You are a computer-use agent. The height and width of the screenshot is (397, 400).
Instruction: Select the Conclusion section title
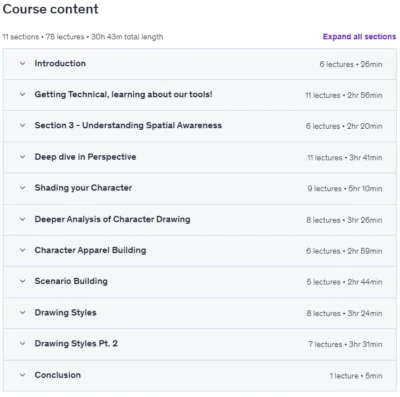pyautogui.click(x=58, y=375)
